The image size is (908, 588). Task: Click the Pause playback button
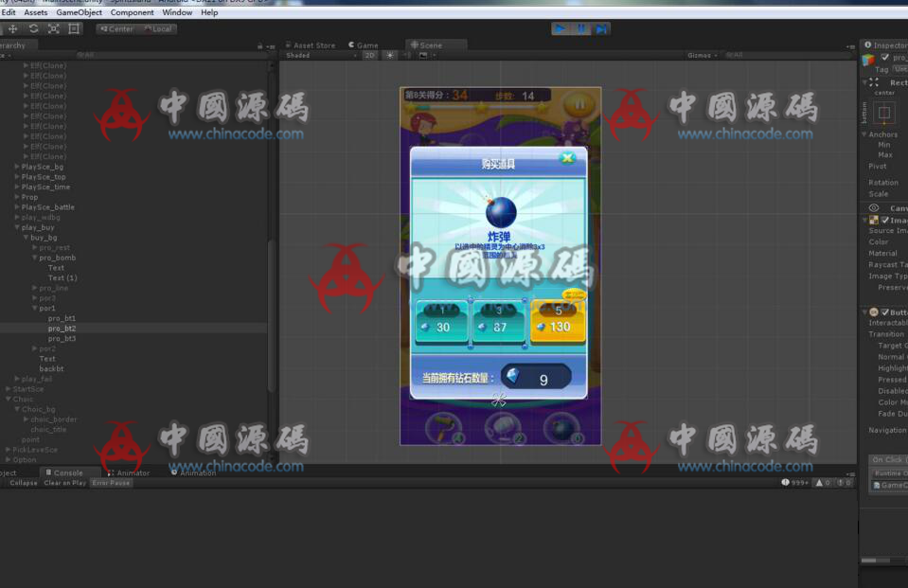580,28
